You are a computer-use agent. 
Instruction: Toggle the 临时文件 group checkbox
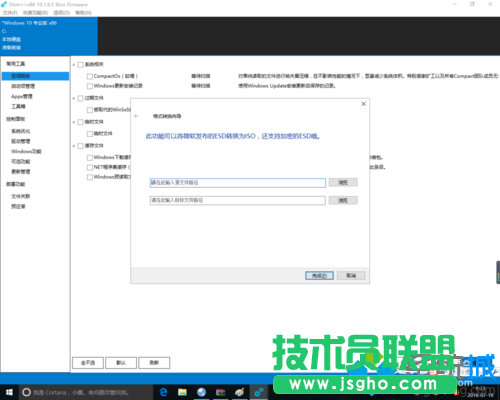click(x=80, y=122)
